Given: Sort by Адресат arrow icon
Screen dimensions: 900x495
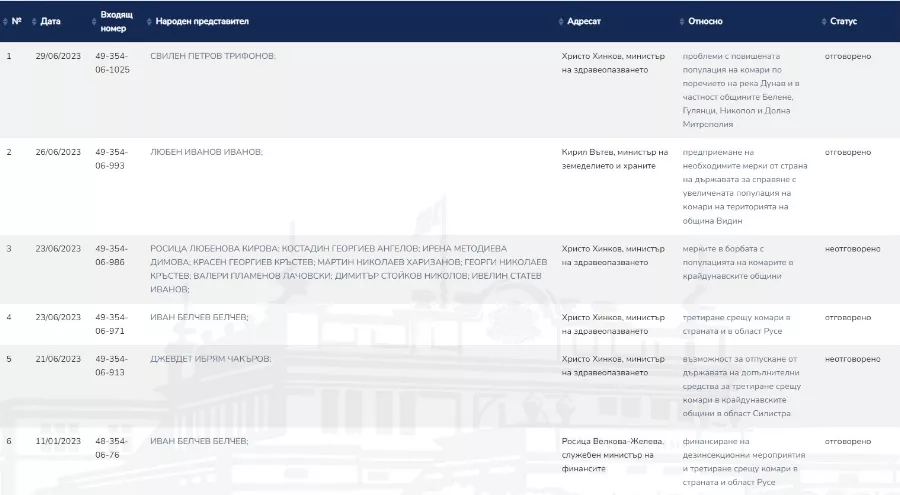Looking at the screenshot, I should pyautogui.click(x=561, y=21).
